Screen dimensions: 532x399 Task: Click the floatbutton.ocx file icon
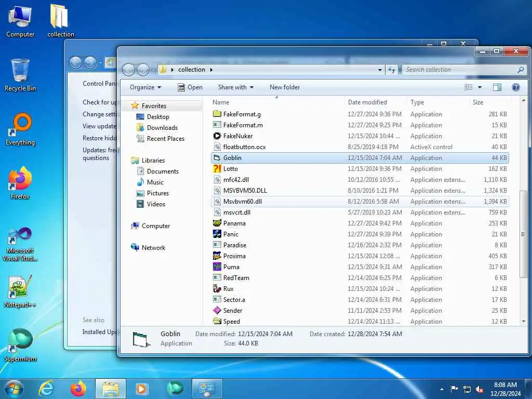(x=217, y=147)
